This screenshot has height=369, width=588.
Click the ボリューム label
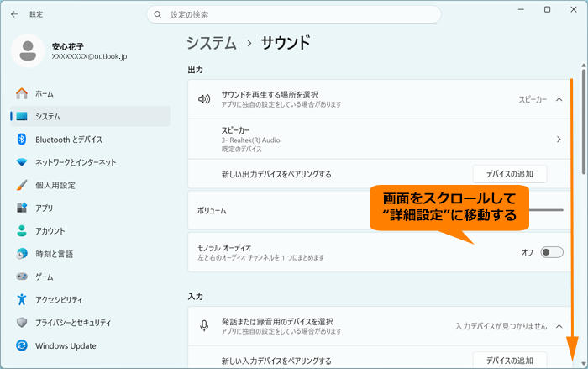click(212, 211)
